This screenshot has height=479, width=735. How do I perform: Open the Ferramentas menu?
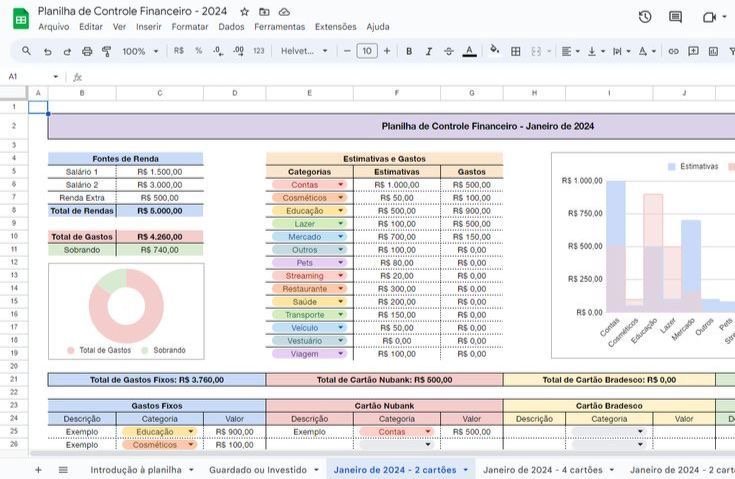[279, 27]
